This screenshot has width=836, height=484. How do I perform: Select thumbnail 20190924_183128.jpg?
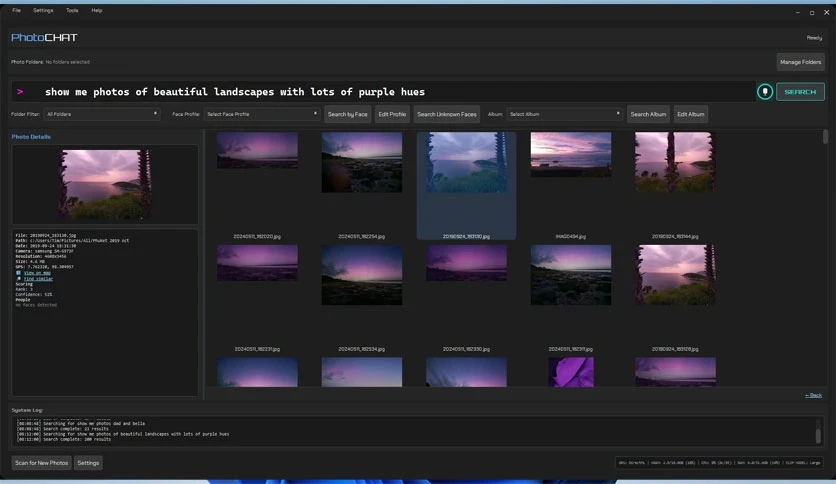pos(675,275)
